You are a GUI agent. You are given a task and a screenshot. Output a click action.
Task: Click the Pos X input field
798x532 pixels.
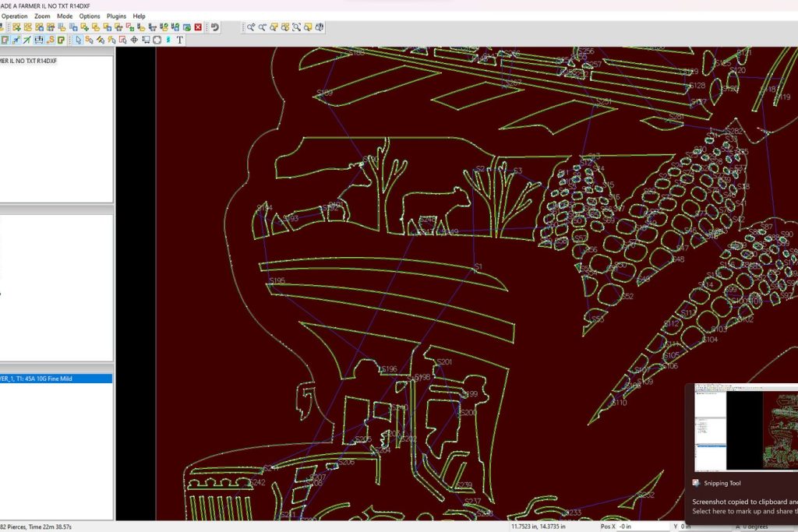pos(636,527)
